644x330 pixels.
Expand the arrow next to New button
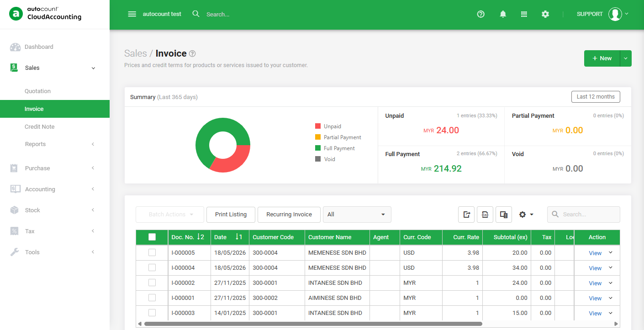click(x=626, y=58)
